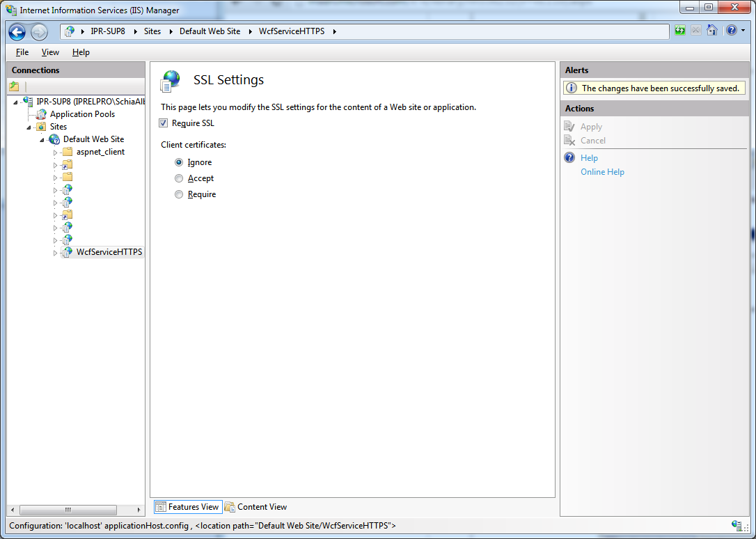Click WcfServiceHTTPS in the breadcrumb
Image resolution: width=756 pixels, height=539 pixels.
[x=292, y=31]
